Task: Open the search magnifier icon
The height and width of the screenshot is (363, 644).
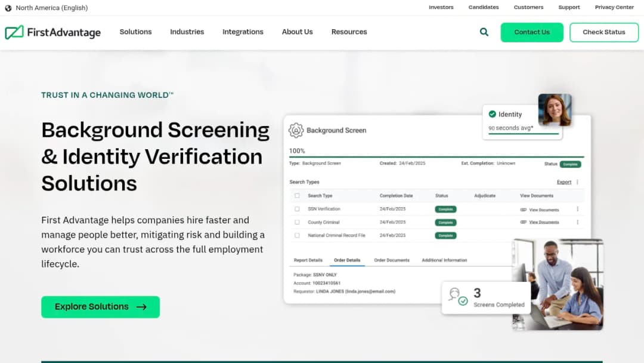Action: (484, 32)
